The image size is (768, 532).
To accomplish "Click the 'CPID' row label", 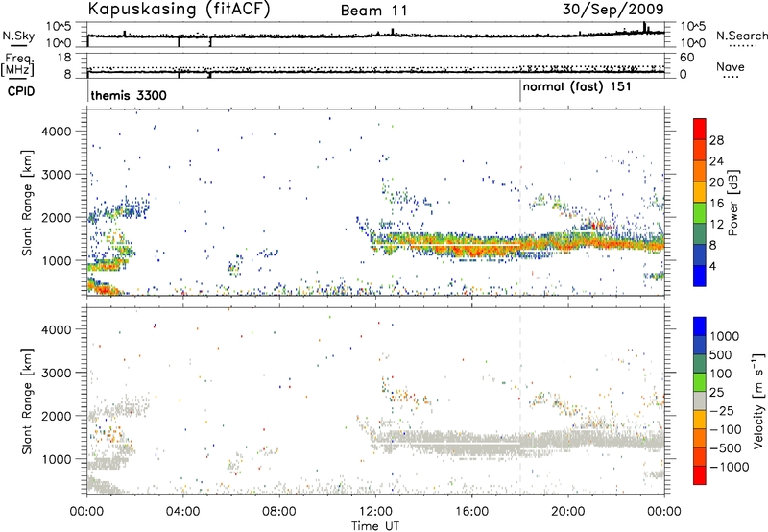I will pyautogui.click(x=21, y=91).
